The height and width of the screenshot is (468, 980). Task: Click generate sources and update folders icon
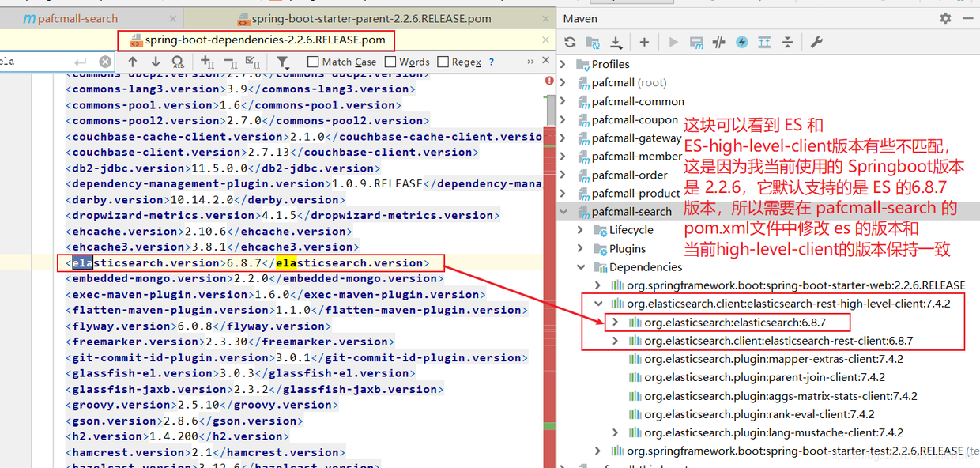(x=593, y=42)
